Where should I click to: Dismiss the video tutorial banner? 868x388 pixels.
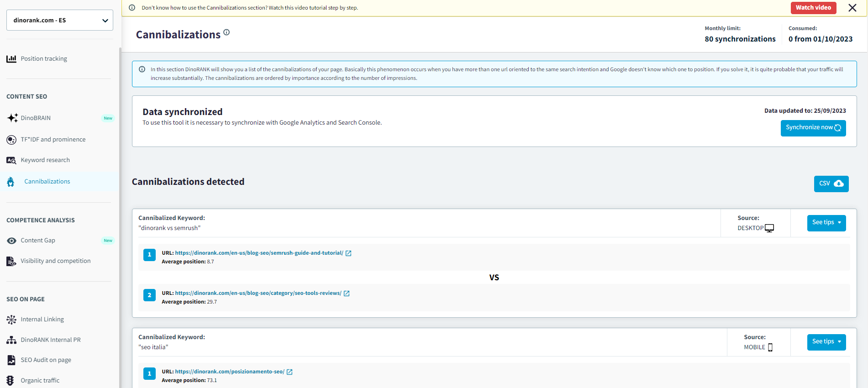coord(852,8)
